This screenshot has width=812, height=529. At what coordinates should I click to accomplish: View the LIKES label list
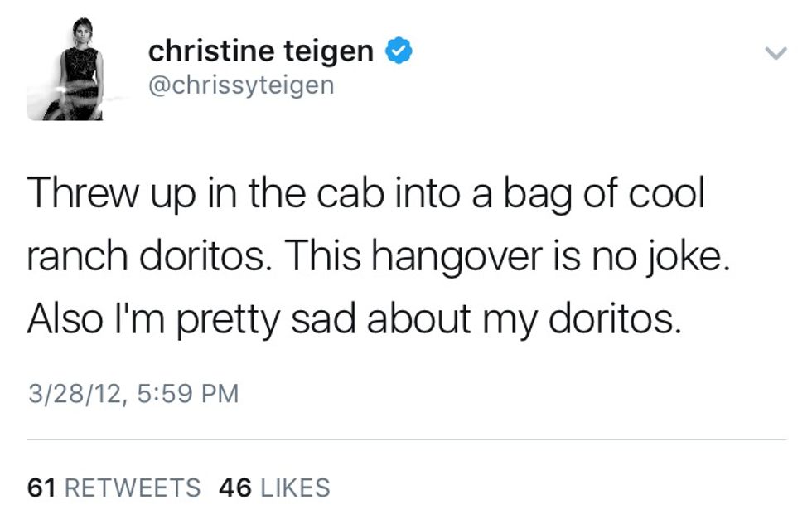tap(295, 488)
